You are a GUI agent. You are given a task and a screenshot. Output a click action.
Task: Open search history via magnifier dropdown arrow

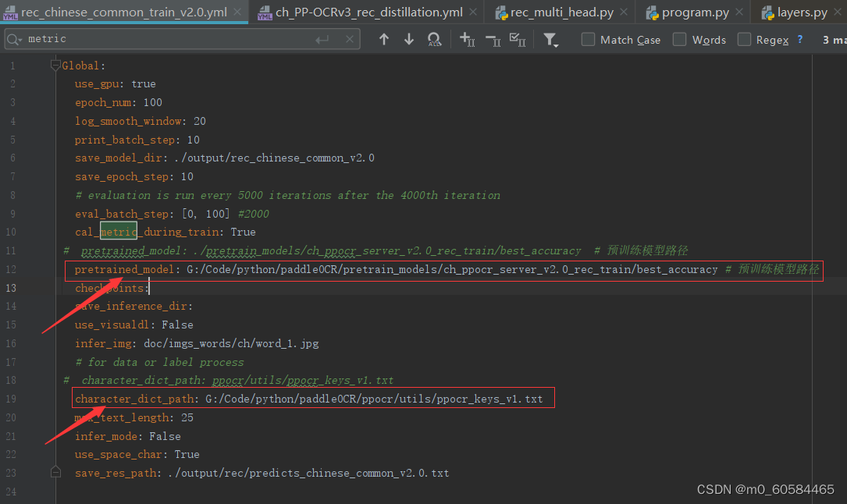(x=19, y=41)
